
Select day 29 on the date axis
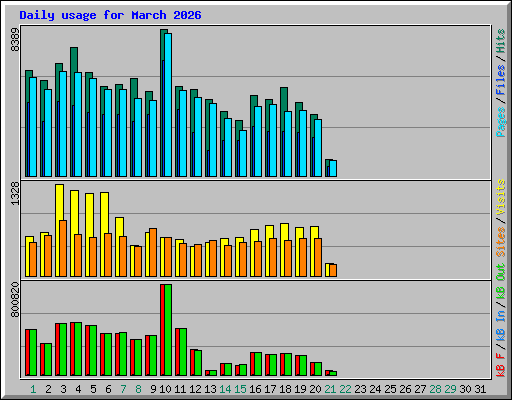[x=450, y=389]
